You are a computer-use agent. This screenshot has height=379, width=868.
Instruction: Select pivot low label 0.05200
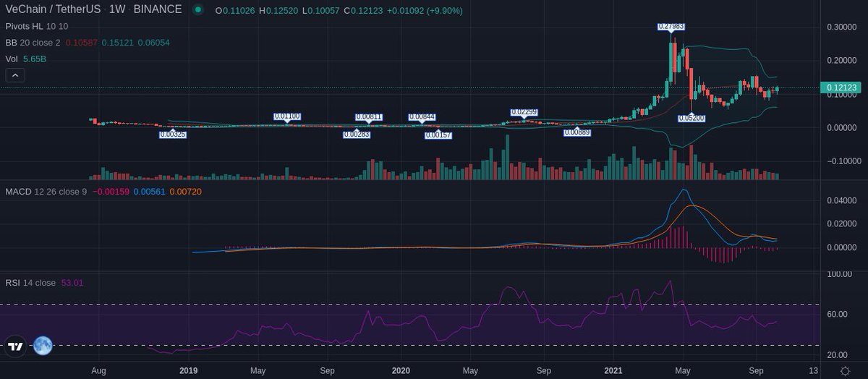pyautogui.click(x=692, y=117)
